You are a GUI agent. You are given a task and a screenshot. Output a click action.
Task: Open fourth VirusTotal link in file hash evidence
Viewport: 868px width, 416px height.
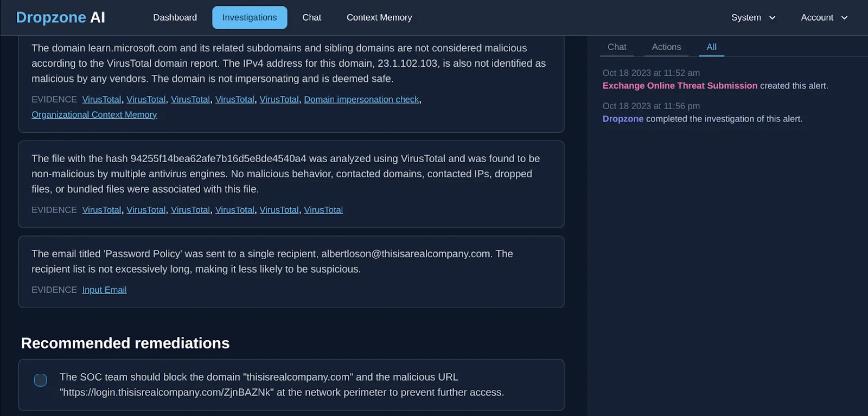pos(235,210)
